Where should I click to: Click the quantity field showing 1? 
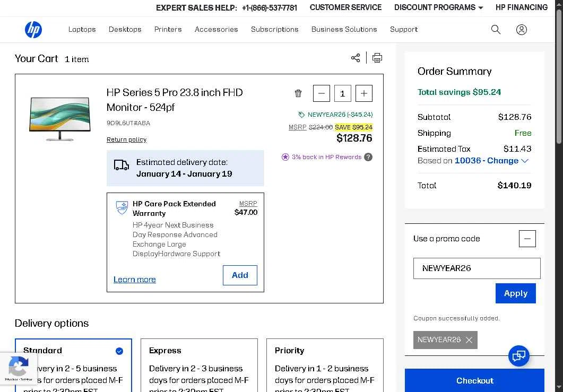pos(343,93)
